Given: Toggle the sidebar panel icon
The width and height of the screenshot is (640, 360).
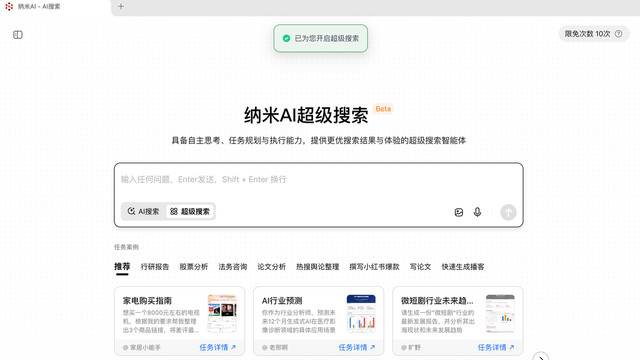Looking at the screenshot, I should point(18,35).
